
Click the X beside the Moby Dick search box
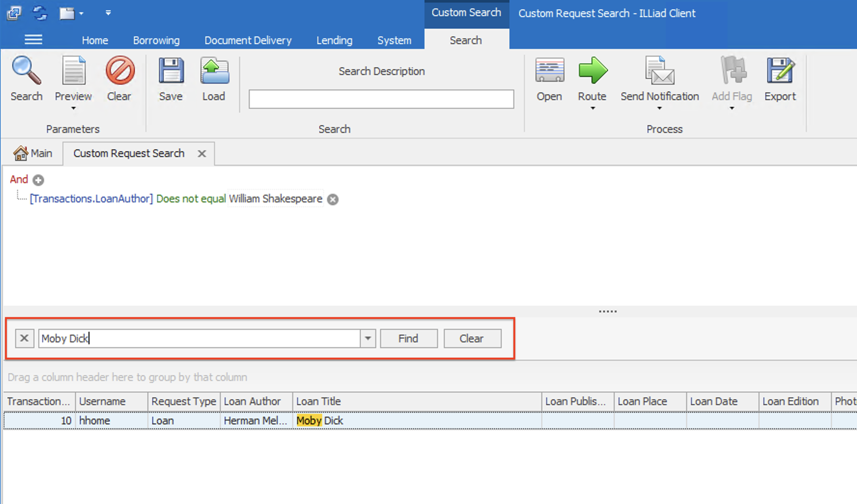[24, 338]
